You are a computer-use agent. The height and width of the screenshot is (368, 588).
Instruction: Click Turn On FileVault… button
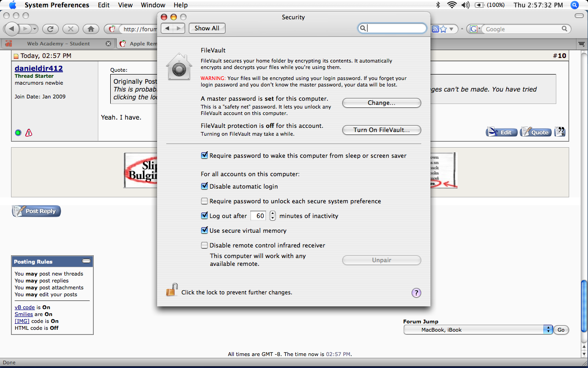click(x=381, y=130)
